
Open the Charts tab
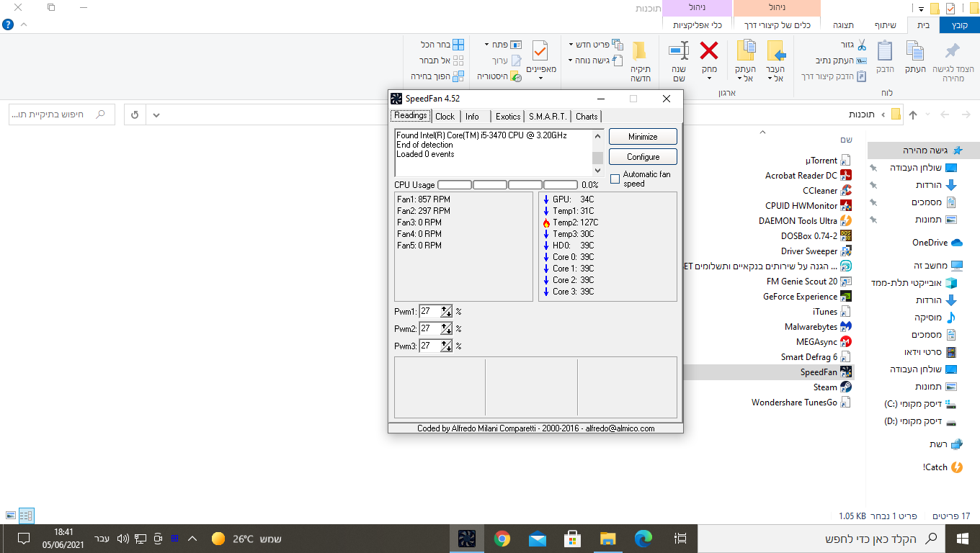[x=587, y=116]
